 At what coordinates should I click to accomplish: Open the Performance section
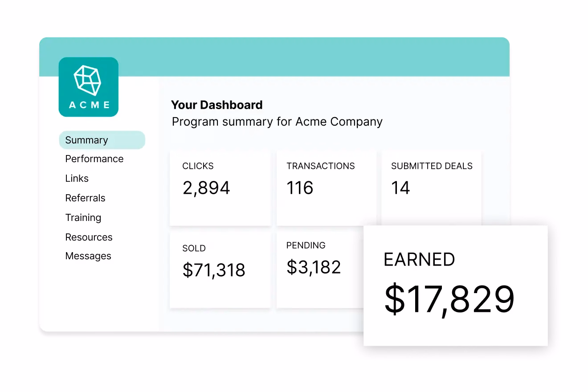click(94, 159)
